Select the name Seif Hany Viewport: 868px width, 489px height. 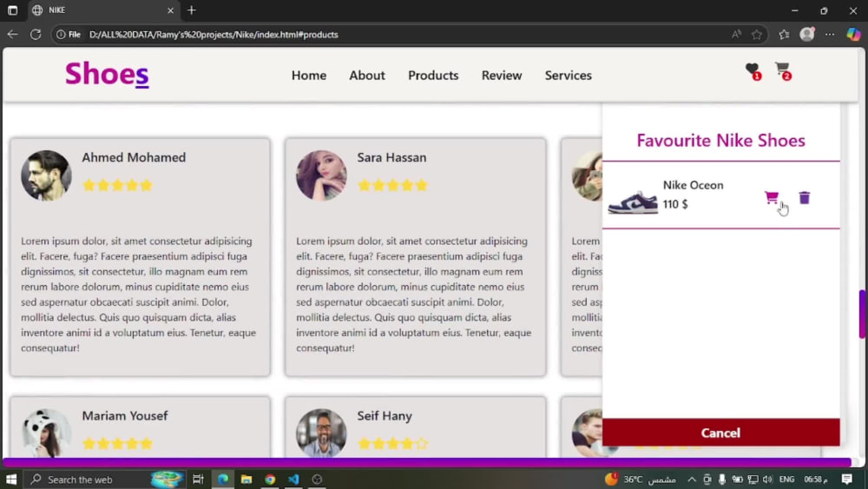[385, 416]
